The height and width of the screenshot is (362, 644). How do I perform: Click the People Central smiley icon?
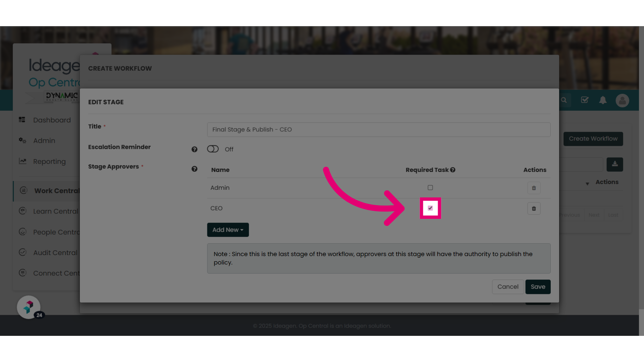pos(22,232)
